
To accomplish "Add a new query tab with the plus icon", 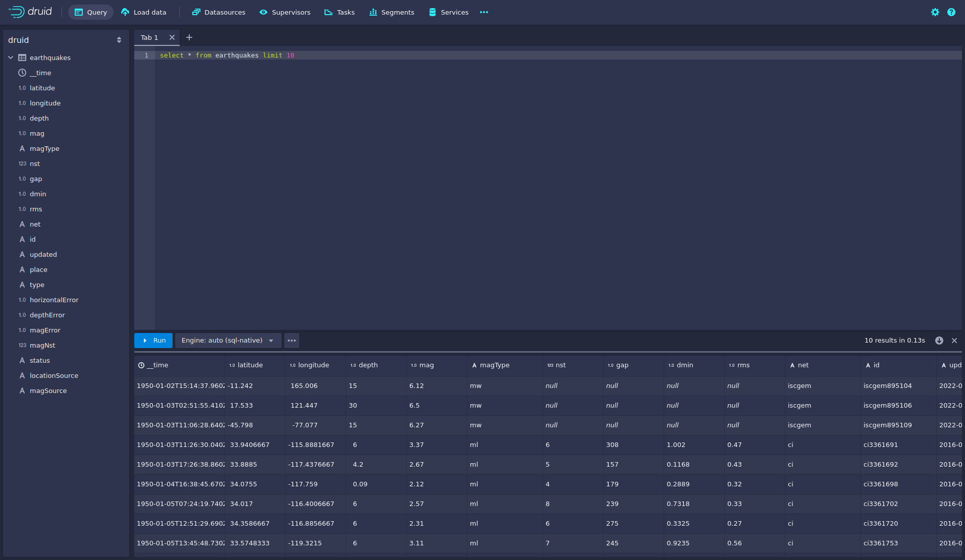I will click(189, 37).
